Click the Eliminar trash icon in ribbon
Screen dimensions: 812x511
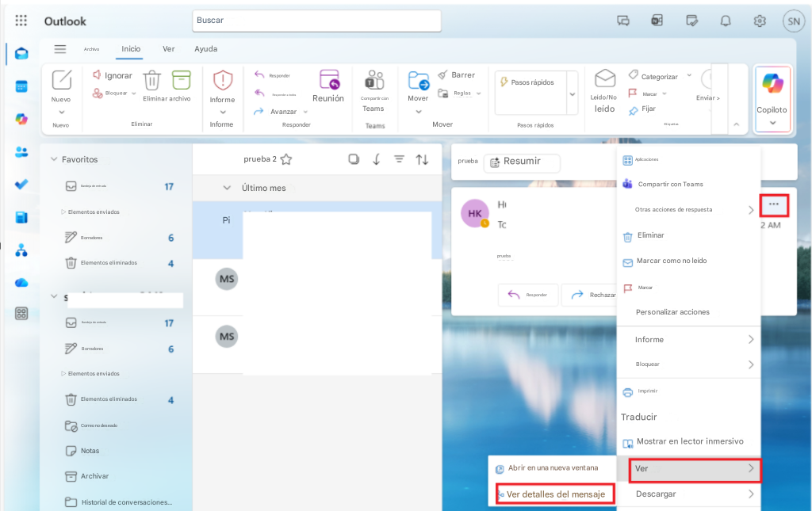click(x=151, y=80)
